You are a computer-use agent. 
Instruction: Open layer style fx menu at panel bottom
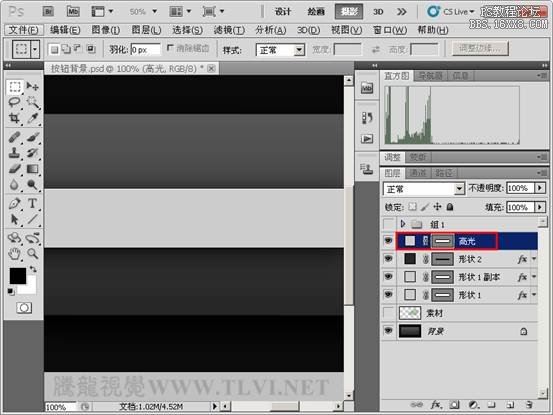tap(436, 405)
